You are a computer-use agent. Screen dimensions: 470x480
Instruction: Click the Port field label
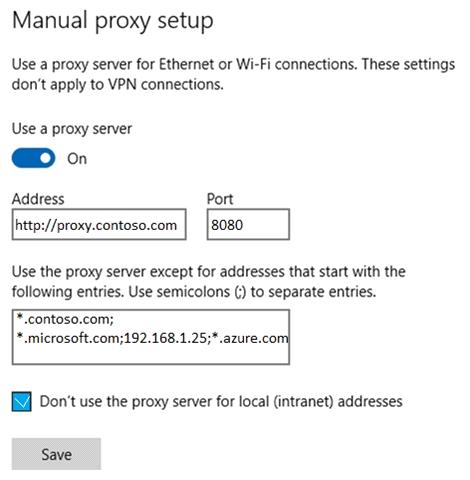tap(220, 199)
